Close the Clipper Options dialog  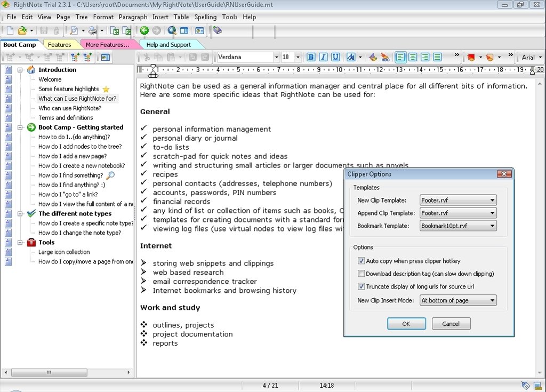[504, 174]
